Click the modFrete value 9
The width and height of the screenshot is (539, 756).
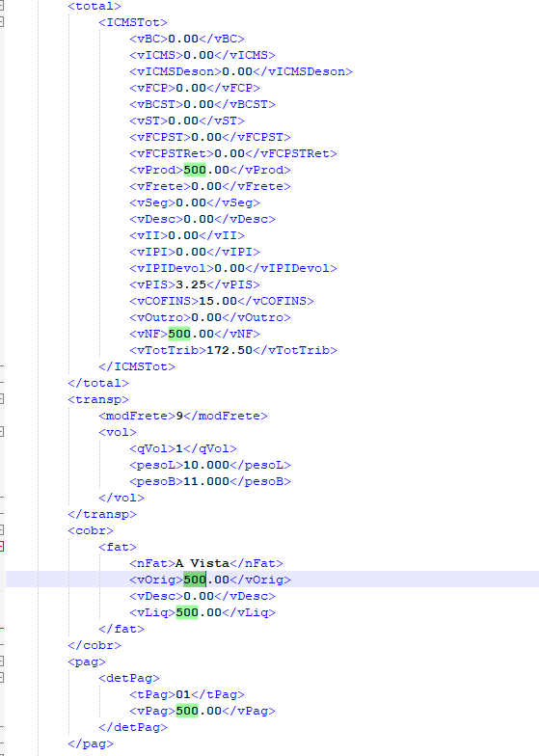pos(179,416)
